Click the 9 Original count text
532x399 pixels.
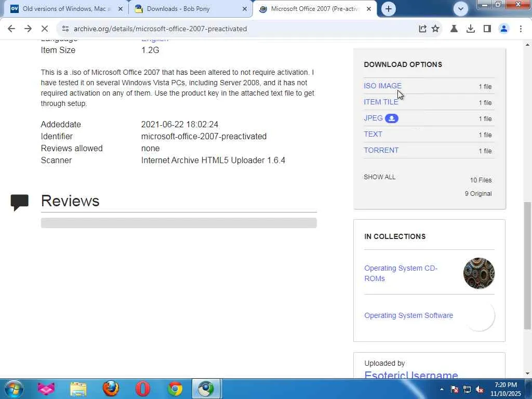coord(478,194)
